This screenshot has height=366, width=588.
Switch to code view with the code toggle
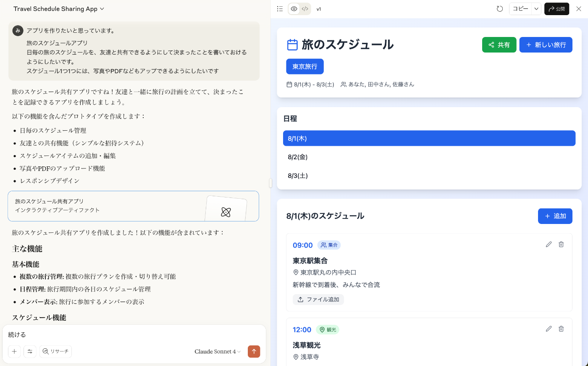click(x=305, y=9)
